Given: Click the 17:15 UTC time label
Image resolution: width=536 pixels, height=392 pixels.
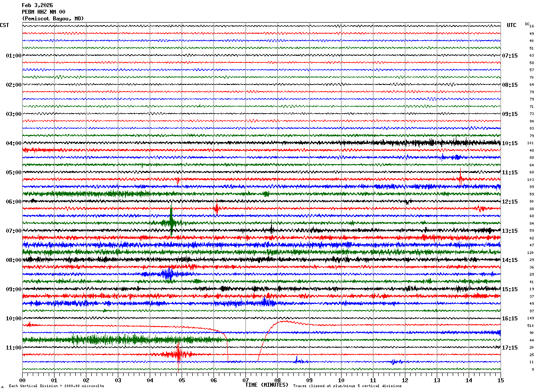Looking at the screenshot, I should click(510, 348).
